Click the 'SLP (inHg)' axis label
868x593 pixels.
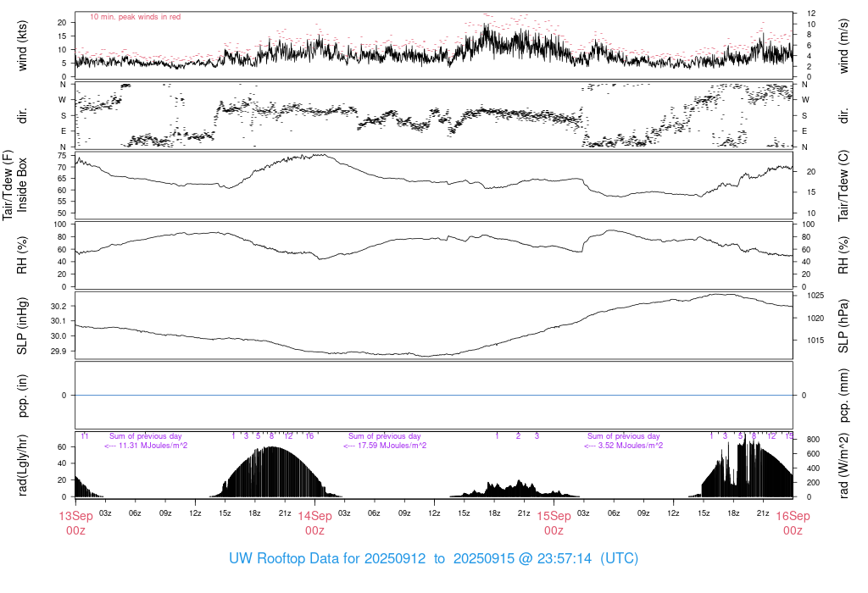(x=22, y=326)
